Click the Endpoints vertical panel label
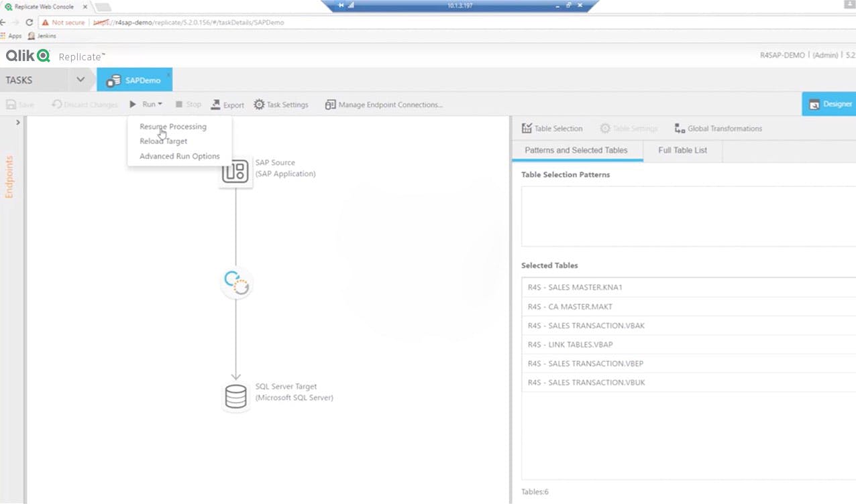The image size is (856, 504). (x=9, y=177)
